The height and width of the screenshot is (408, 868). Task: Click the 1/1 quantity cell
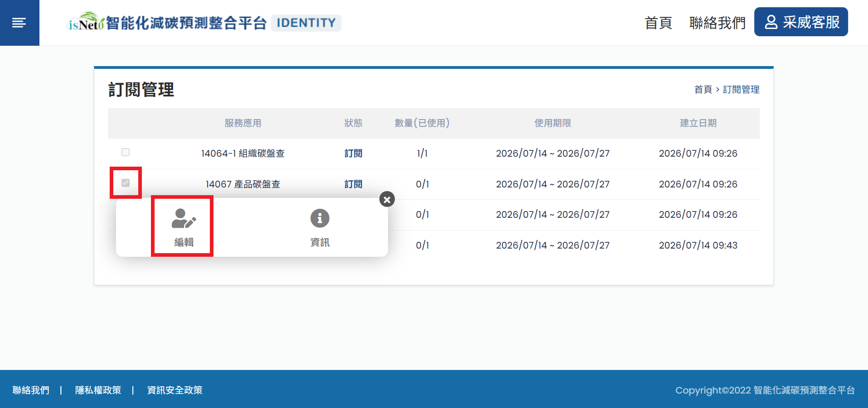[x=422, y=154]
